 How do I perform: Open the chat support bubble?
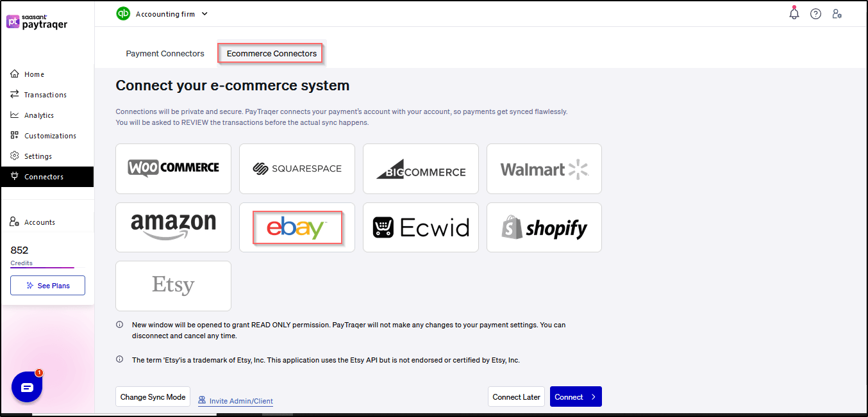point(27,387)
